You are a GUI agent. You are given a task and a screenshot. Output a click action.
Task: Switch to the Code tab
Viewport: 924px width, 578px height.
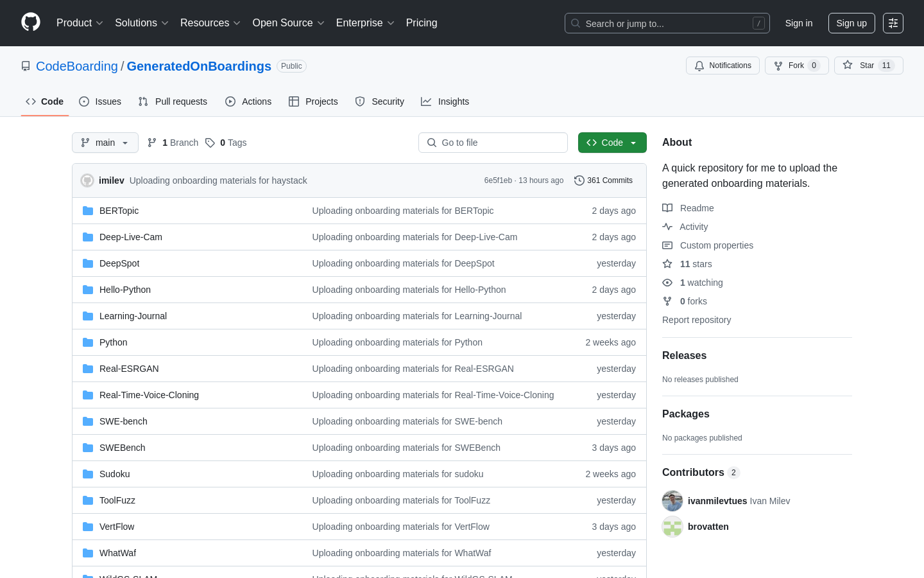click(45, 101)
